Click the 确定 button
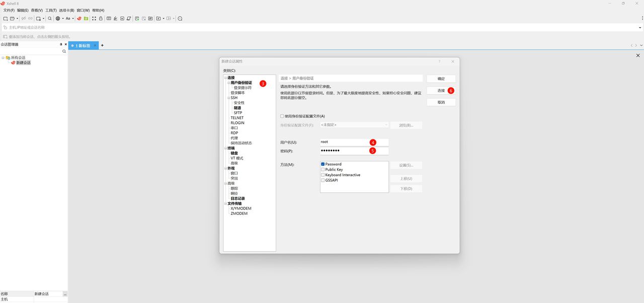 pyautogui.click(x=441, y=79)
